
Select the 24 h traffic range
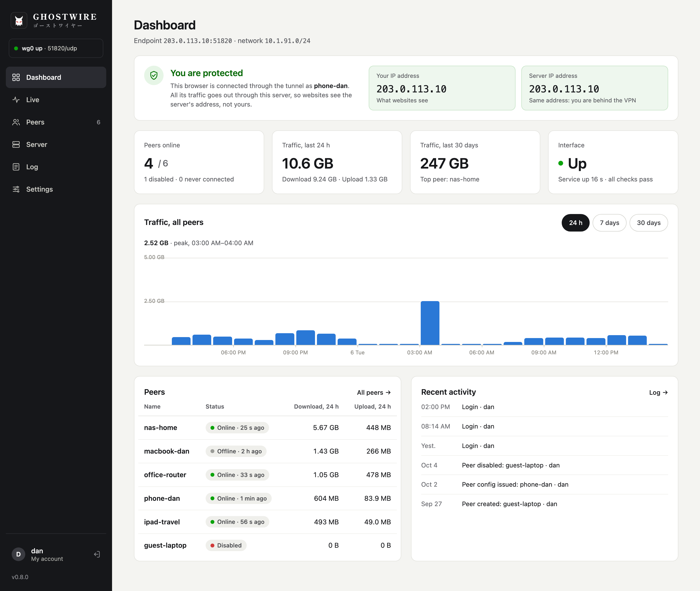click(x=576, y=223)
